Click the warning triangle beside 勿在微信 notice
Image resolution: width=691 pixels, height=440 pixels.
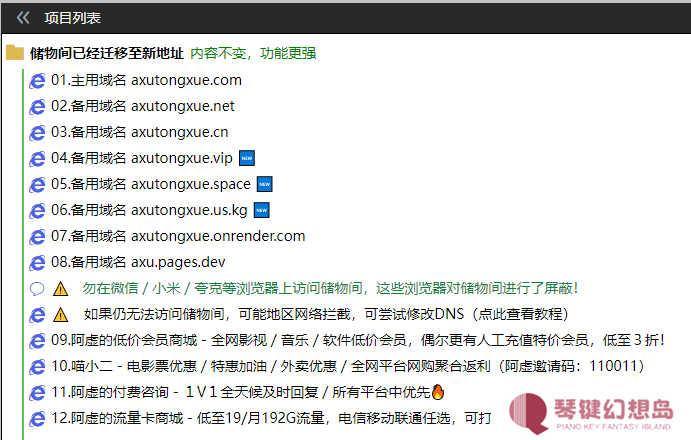tap(60, 289)
